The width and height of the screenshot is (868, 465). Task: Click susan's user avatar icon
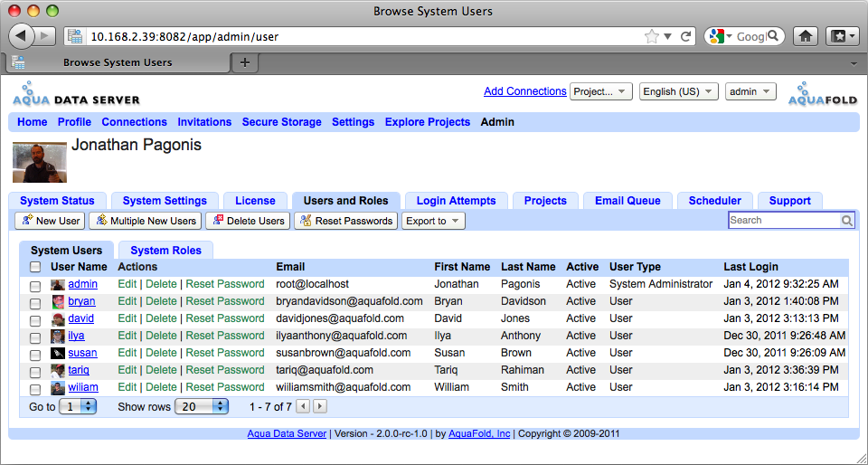(58, 353)
